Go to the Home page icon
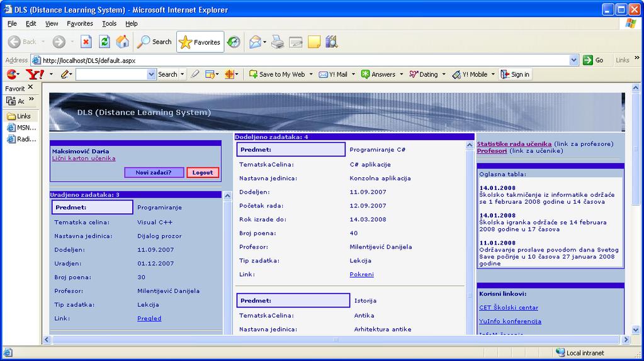This screenshot has height=361, width=644. (122, 42)
